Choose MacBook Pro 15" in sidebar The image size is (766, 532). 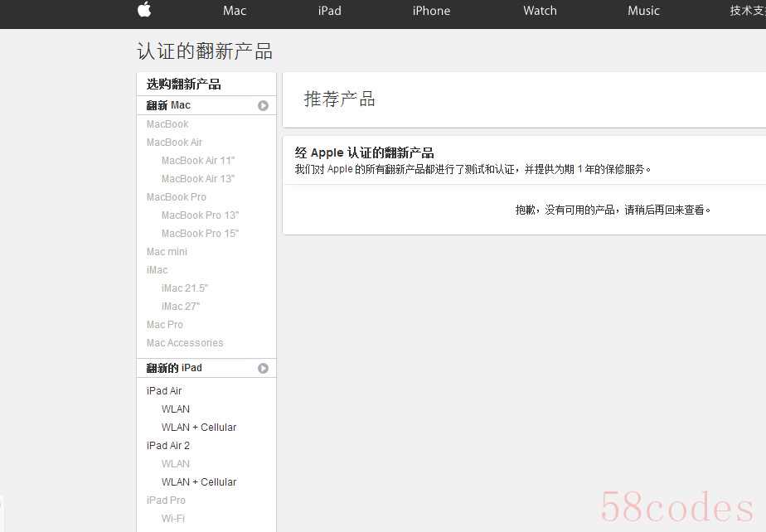point(201,234)
